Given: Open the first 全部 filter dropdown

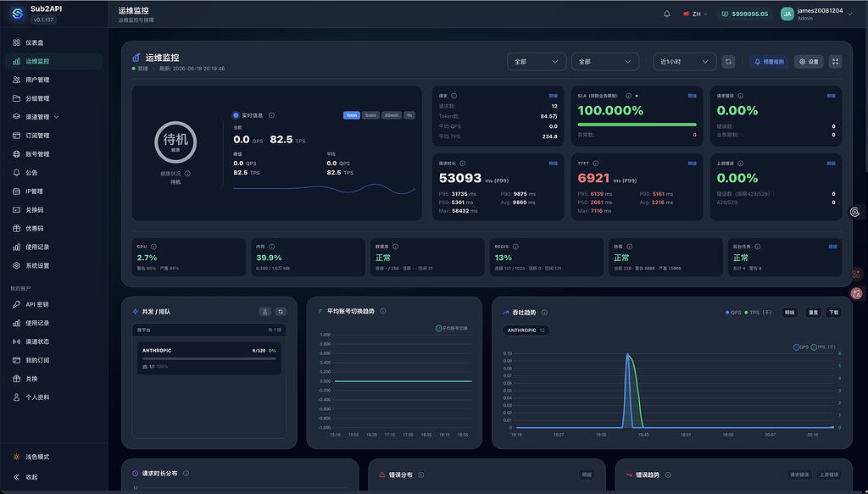Looking at the screenshot, I should (x=537, y=62).
